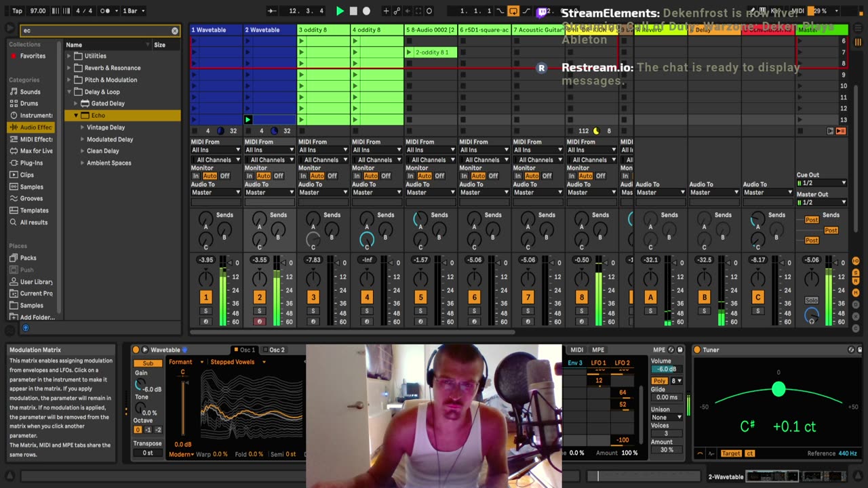
Task: Toggle the orange Loop switch
Action: 513,11
